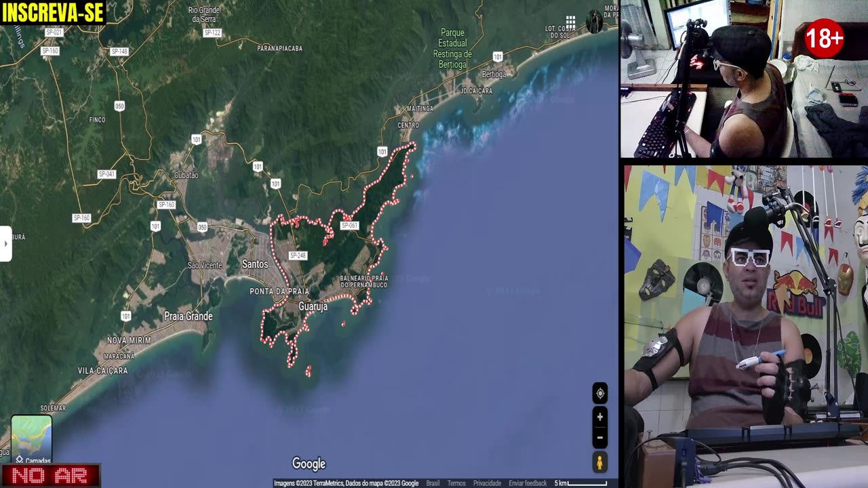Click the SP-148 road shield

click(x=119, y=52)
